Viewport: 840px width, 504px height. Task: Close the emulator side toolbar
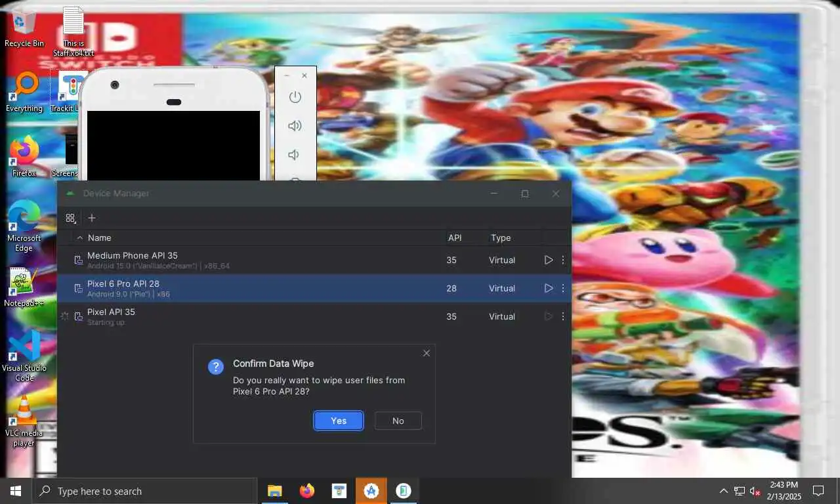coord(304,75)
